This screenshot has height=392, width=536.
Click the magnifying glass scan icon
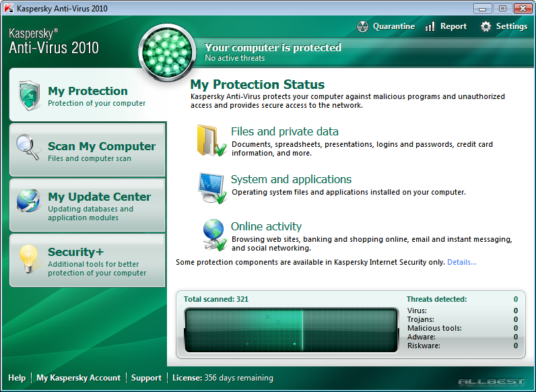click(x=28, y=148)
